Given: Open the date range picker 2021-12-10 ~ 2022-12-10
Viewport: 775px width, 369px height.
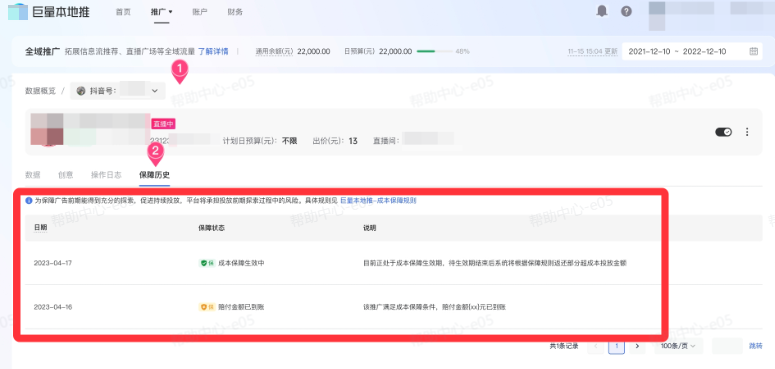Looking at the screenshot, I should pyautogui.click(x=691, y=51).
